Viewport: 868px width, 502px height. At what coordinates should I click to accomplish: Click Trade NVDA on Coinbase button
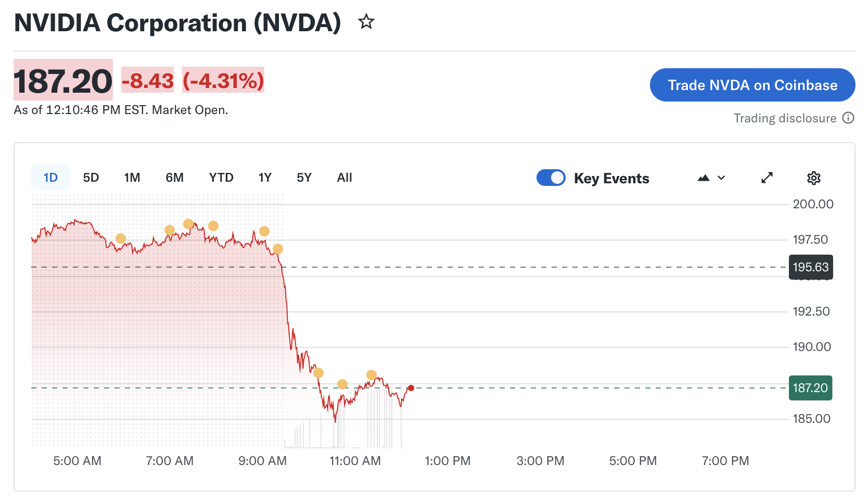[x=752, y=85]
